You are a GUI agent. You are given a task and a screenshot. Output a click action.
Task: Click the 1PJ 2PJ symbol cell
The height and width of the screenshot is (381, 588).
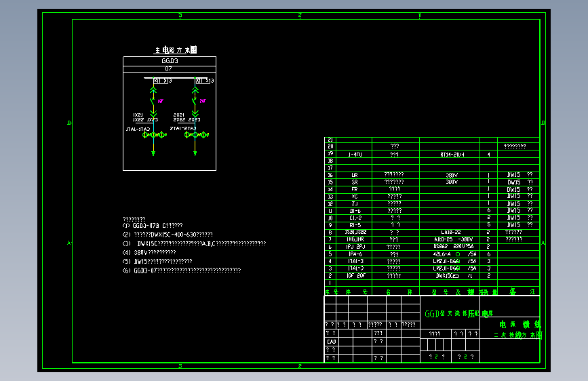[x=355, y=247]
